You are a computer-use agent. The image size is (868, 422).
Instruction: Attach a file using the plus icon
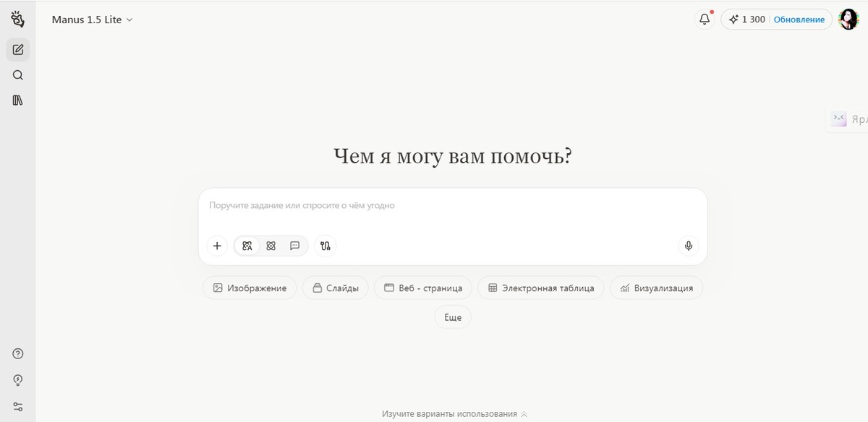click(x=217, y=246)
